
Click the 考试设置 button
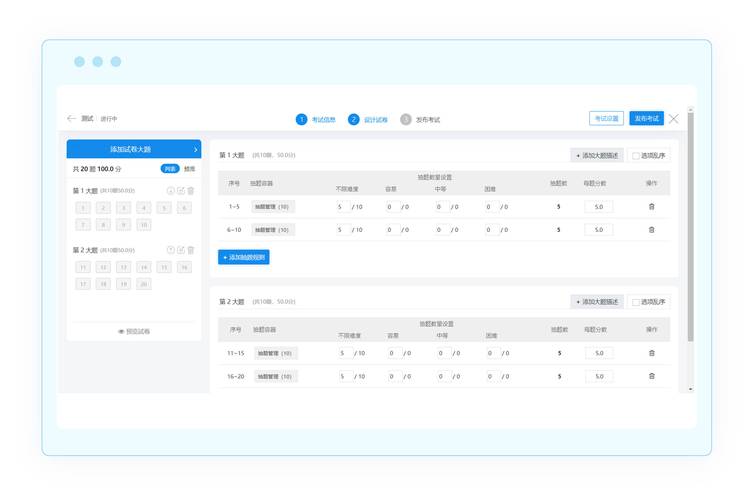(607, 118)
